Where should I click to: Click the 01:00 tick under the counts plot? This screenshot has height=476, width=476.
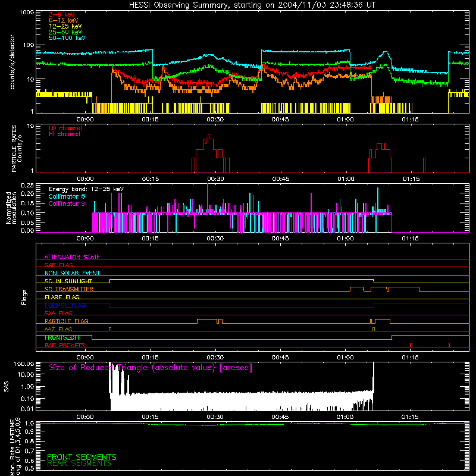click(x=345, y=120)
